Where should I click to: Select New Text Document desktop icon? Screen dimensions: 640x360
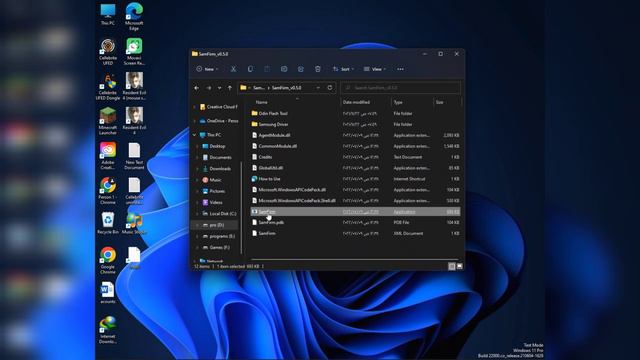[134, 156]
